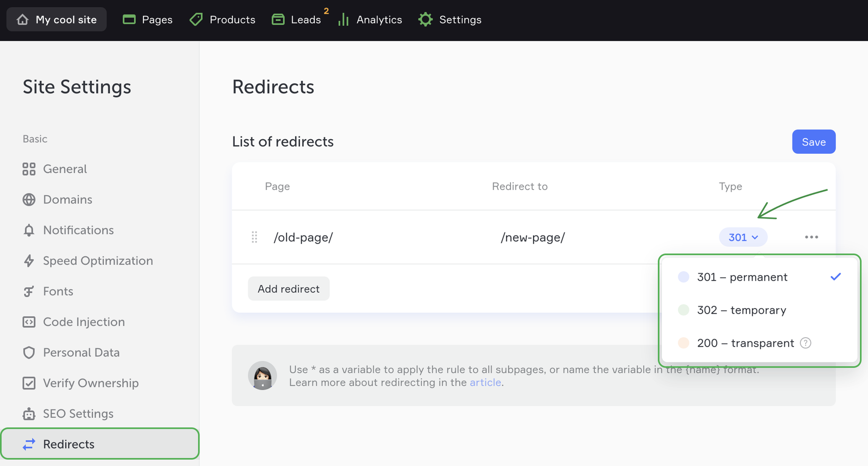Click the drag handle on the /old-page/ row

[x=255, y=237]
